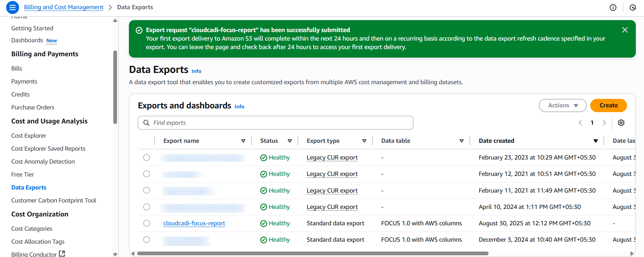The image size is (644, 257).
Task: Select the cloudcadi-focus-report row radio button
Action: (147, 223)
